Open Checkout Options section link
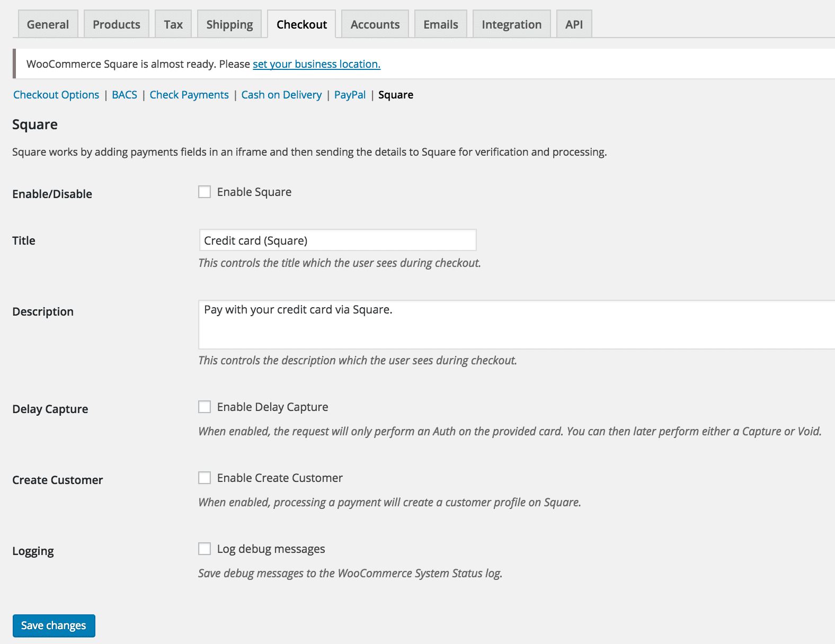The height and width of the screenshot is (644, 835). 56,95
